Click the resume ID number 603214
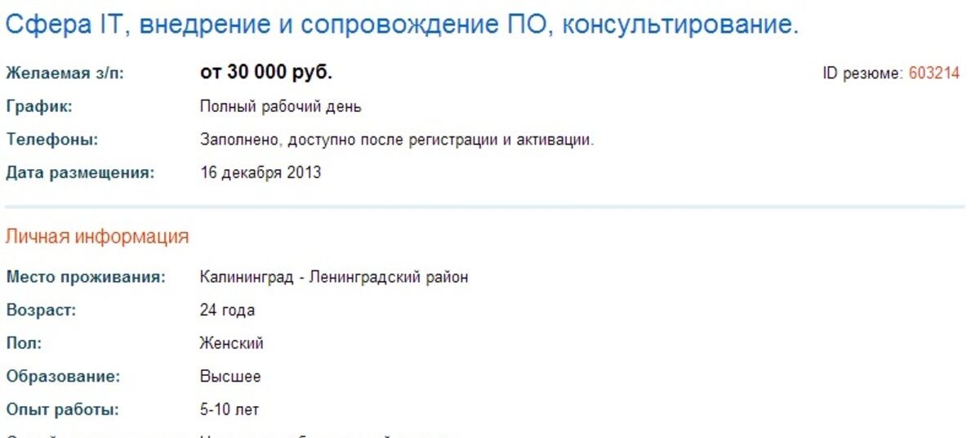The image size is (980, 438). pos(934,74)
